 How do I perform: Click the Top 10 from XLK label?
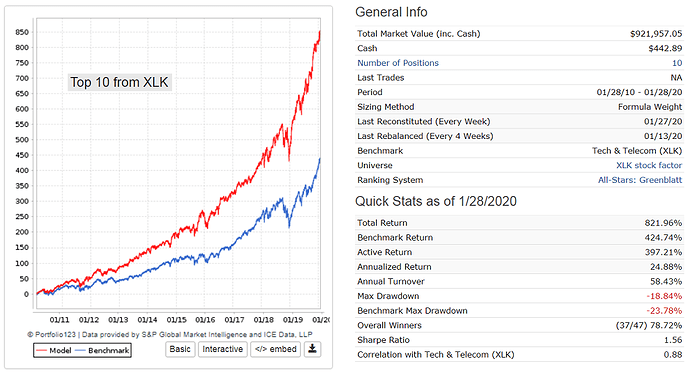(119, 82)
